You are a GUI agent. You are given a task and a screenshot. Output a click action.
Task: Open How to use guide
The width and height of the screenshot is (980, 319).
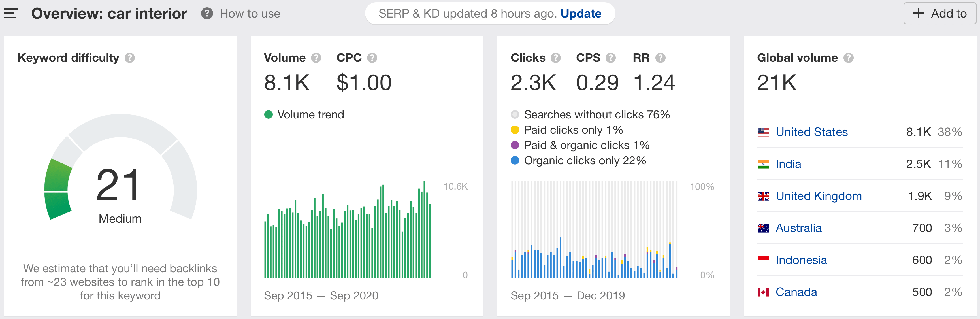249,14
